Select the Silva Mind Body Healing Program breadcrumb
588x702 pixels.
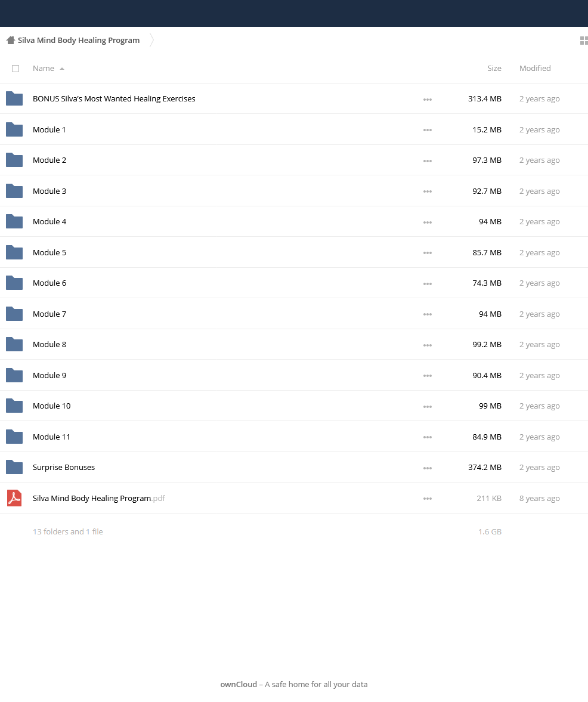coord(78,41)
